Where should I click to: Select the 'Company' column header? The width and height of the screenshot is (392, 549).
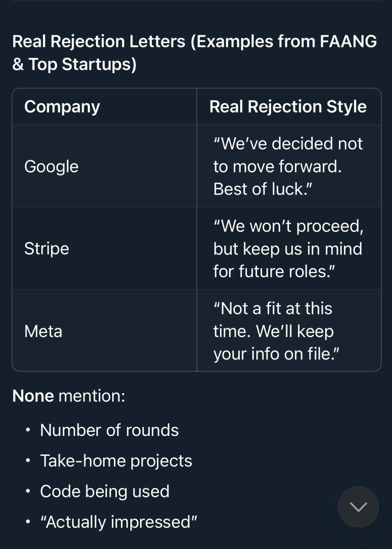pyautogui.click(x=62, y=107)
